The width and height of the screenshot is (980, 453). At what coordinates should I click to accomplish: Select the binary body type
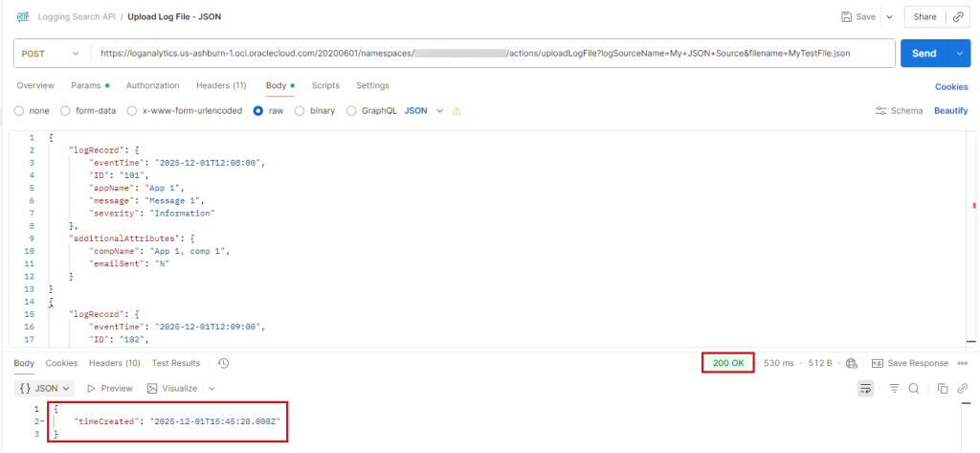300,111
